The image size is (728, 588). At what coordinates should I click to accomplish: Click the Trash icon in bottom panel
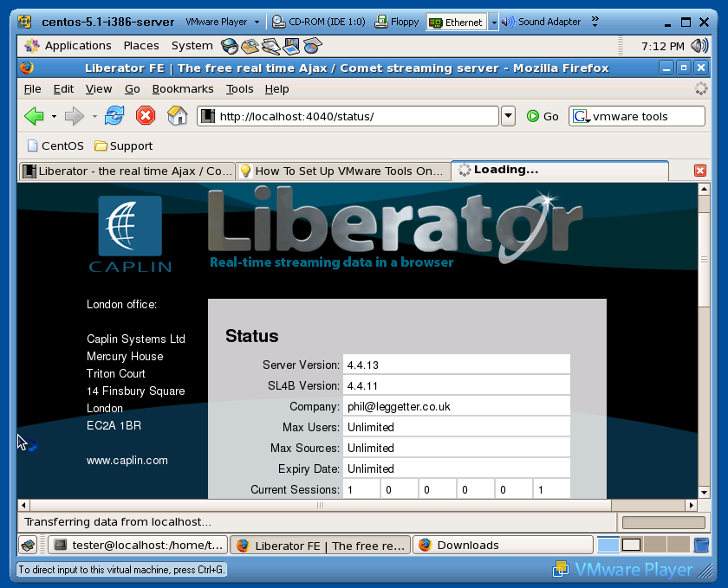[x=701, y=545]
